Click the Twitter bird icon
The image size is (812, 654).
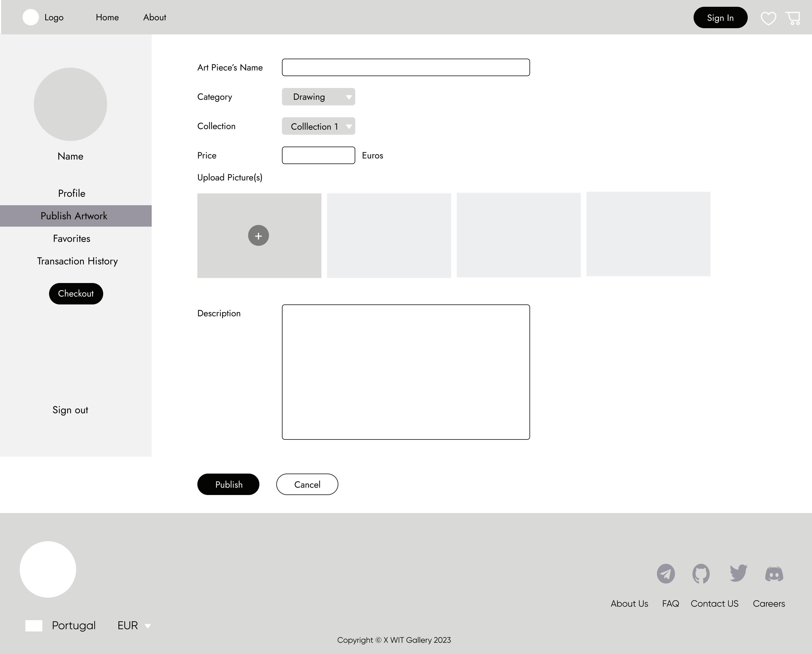[738, 573]
